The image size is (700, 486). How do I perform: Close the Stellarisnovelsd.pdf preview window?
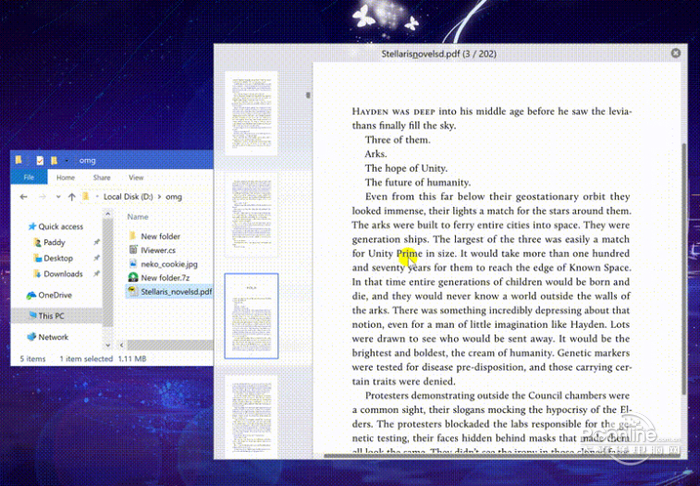click(676, 53)
